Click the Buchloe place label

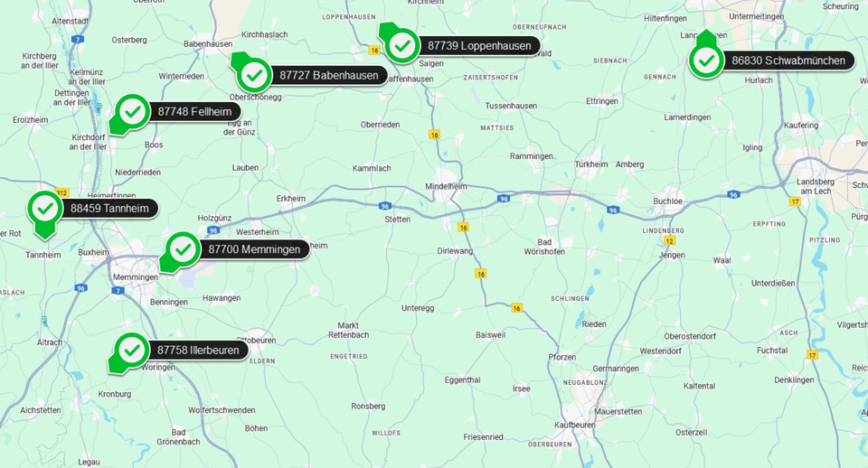(x=667, y=201)
